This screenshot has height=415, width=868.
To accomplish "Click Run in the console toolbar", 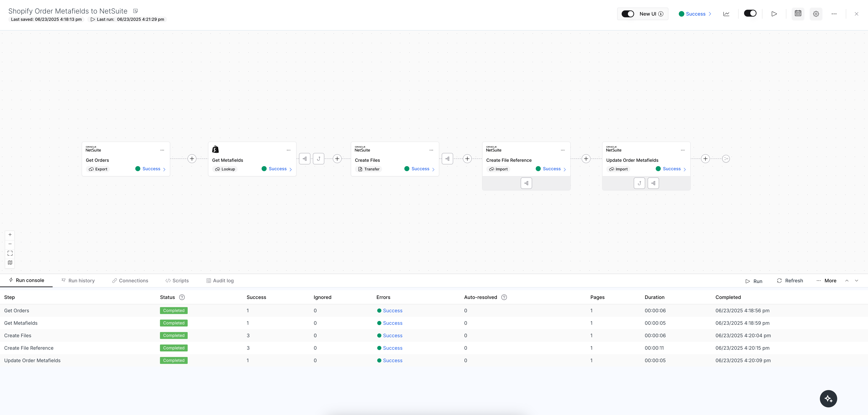I will click(754, 281).
